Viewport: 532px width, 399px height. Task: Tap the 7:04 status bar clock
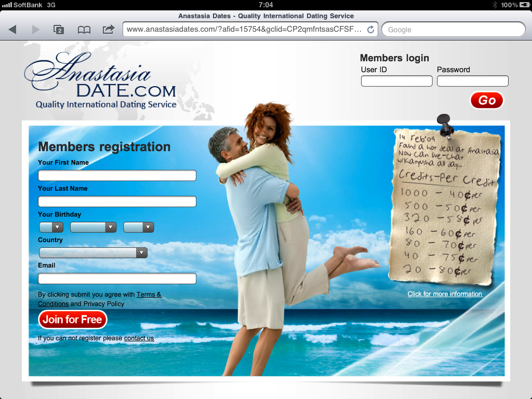click(x=265, y=5)
